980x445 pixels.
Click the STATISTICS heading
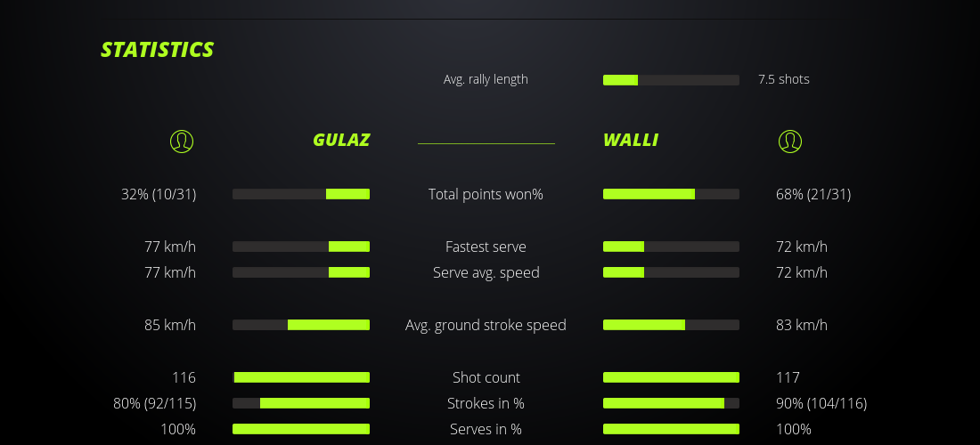tap(158, 50)
